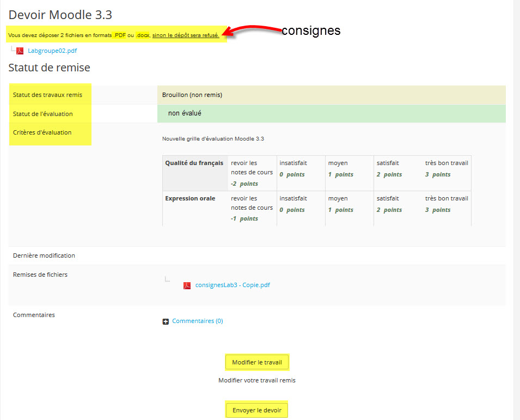520x420 pixels.
Task: Submit with the Envoyer le devoir button
Action: click(256, 410)
